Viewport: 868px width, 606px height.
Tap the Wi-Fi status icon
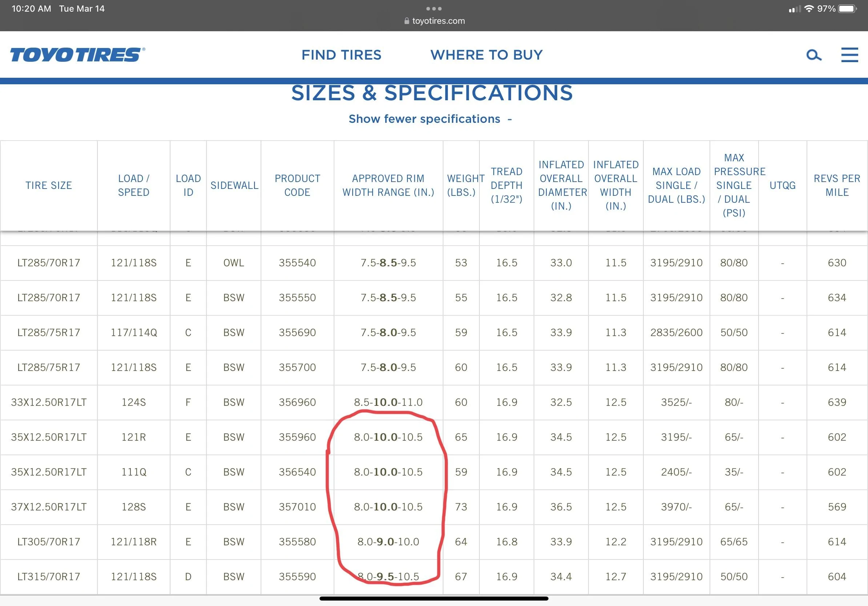point(809,9)
